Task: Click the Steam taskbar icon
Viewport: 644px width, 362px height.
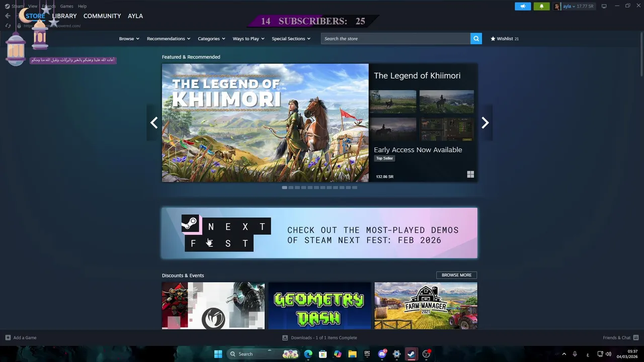Action: (411, 354)
